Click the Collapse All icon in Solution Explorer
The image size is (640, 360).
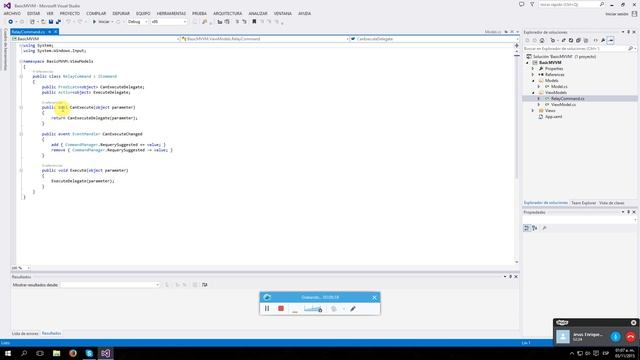tap(578, 40)
